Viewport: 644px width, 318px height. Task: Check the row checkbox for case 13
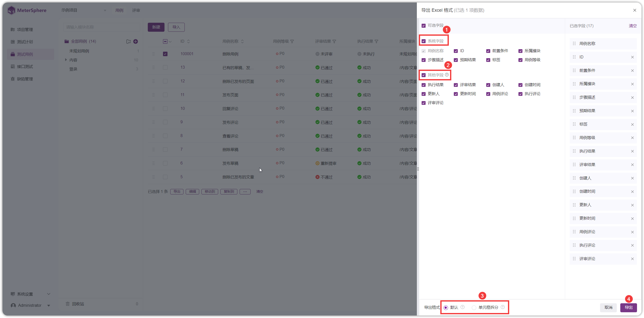[165, 67]
